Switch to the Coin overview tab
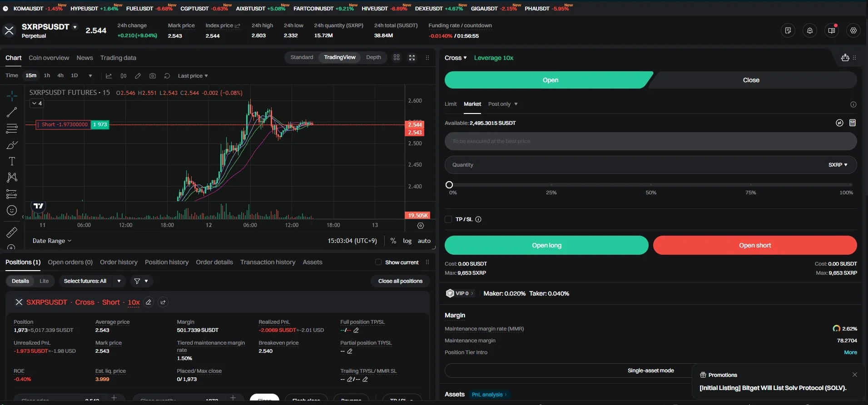The width and height of the screenshot is (868, 405). [49, 58]
